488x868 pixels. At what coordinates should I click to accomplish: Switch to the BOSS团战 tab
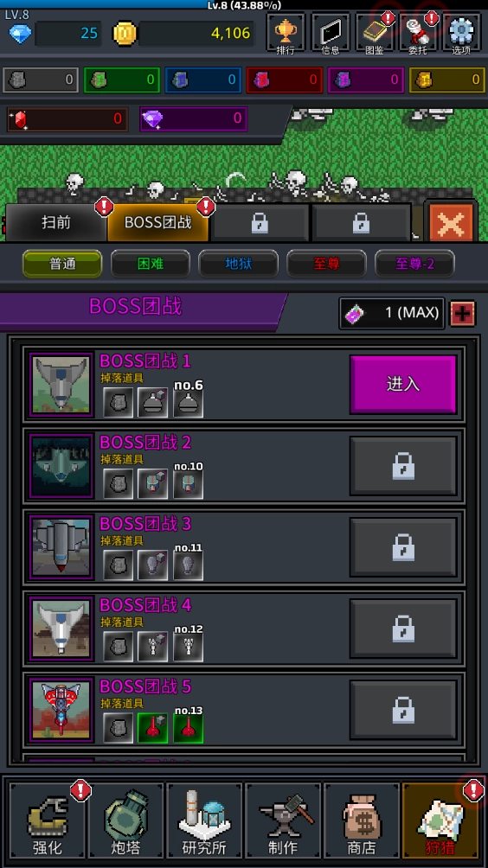[158, 222]
